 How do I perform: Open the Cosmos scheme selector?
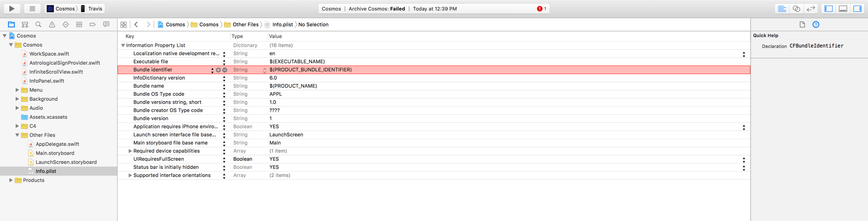[61, 9]
